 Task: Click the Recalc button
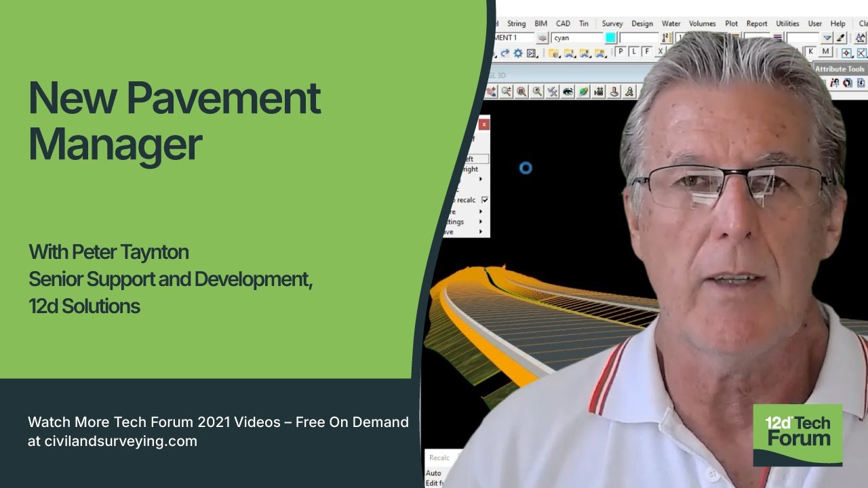point(439,457)
